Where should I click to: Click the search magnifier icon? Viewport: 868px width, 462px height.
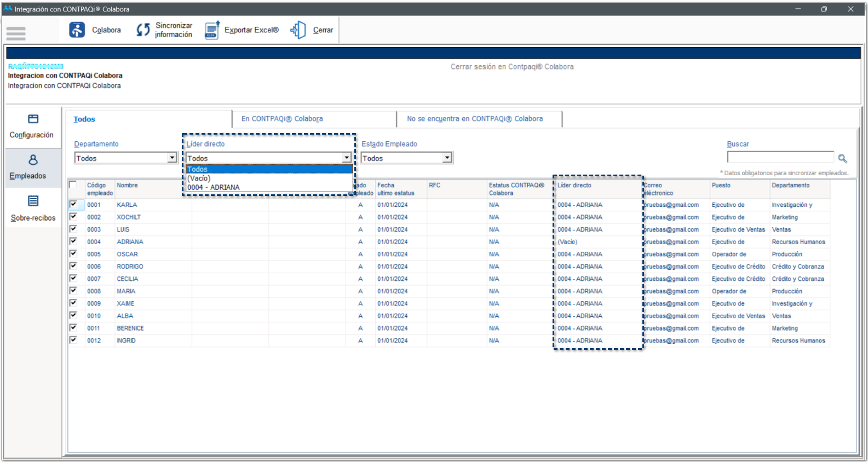(x=842, y=158)
